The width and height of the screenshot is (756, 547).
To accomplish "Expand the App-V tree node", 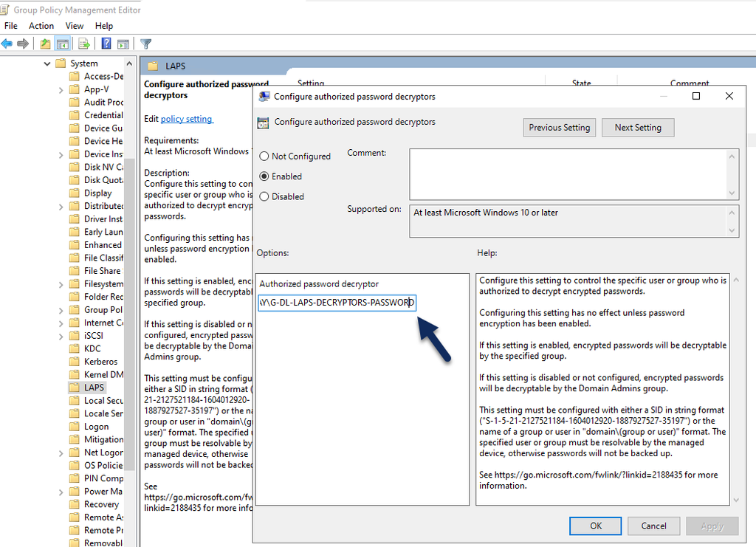I will [x=61, y=89].
